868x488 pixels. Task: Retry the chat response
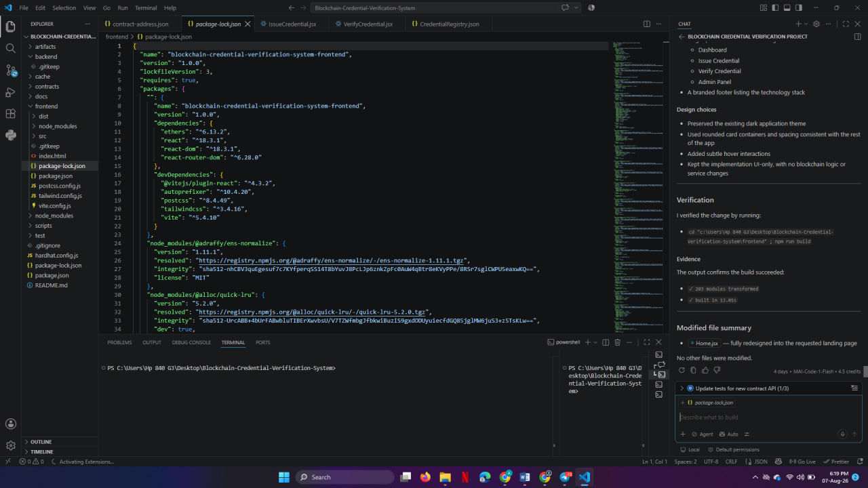point(682,370)
